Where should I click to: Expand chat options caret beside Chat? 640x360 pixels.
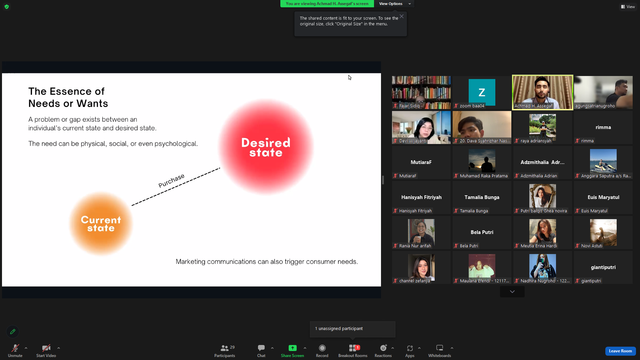tap(272, 348)
